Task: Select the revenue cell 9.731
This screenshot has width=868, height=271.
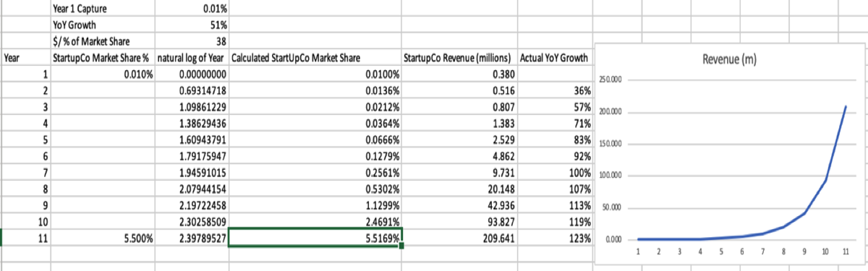Action: click(x=459, y=173)
